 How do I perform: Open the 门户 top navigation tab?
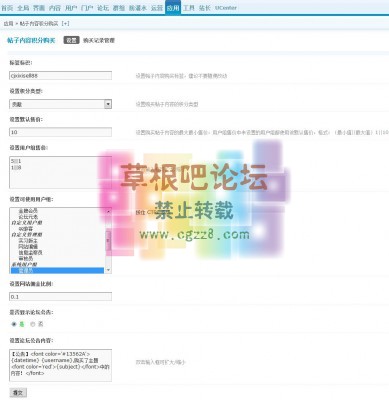click(87, 8)
